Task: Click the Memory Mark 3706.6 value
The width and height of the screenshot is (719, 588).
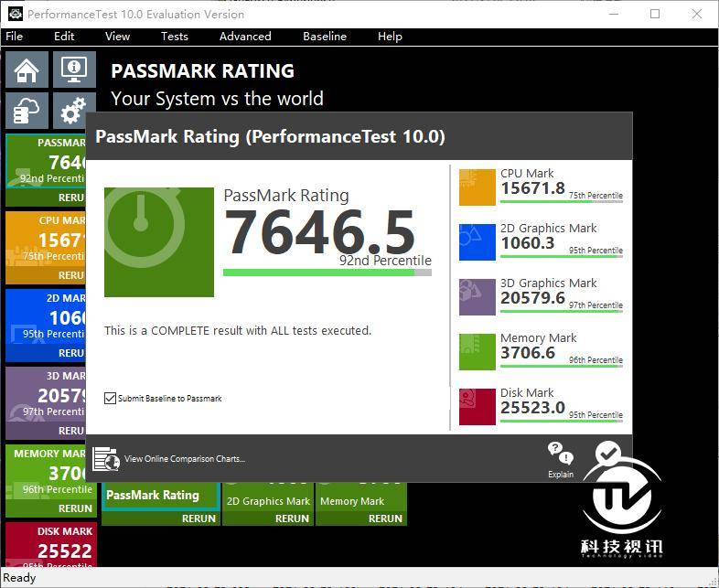Action: (x=527, y=353)
